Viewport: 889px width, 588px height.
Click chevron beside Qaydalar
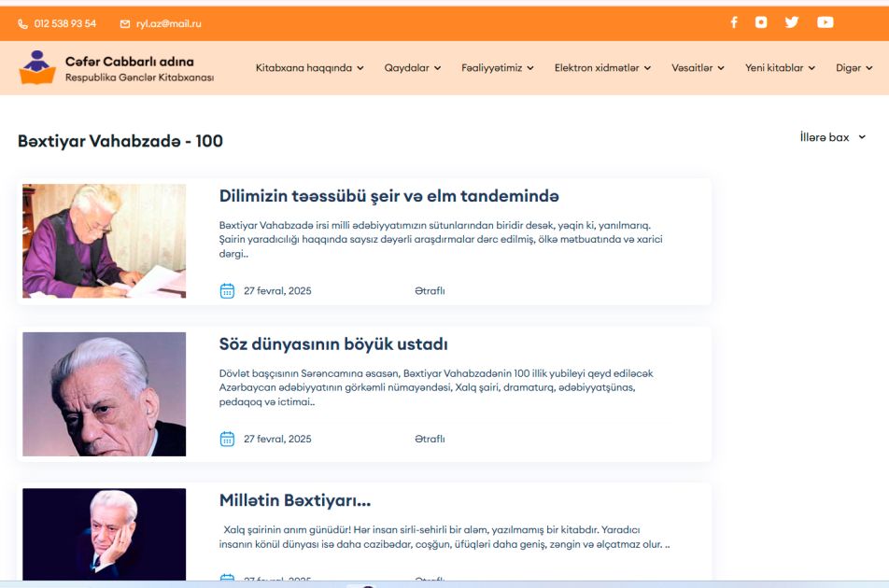(437, 68)
